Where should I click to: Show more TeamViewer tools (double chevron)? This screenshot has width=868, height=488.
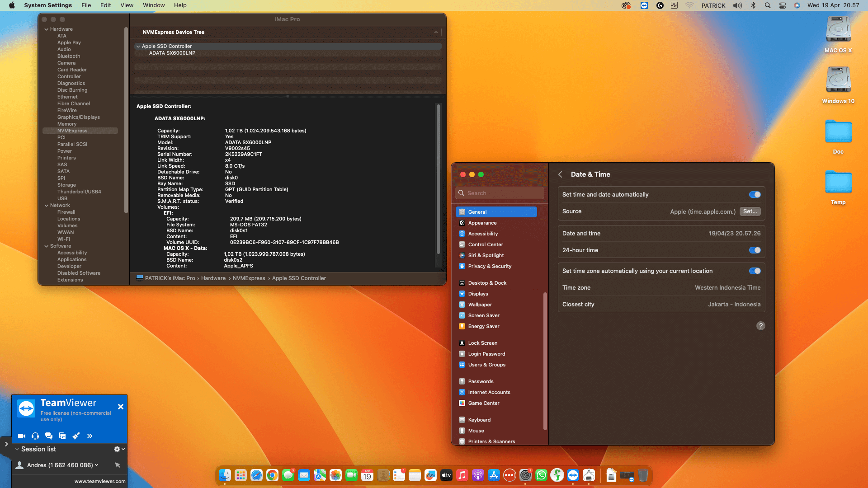[x=90, y=436]
